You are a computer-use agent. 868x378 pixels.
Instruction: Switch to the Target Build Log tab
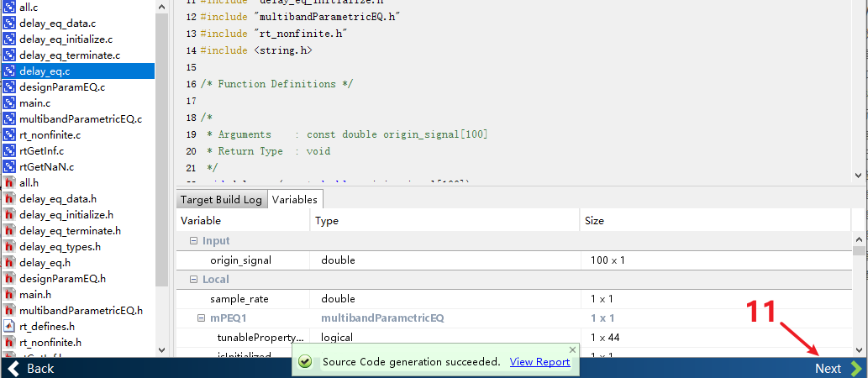tap(221, 200)
